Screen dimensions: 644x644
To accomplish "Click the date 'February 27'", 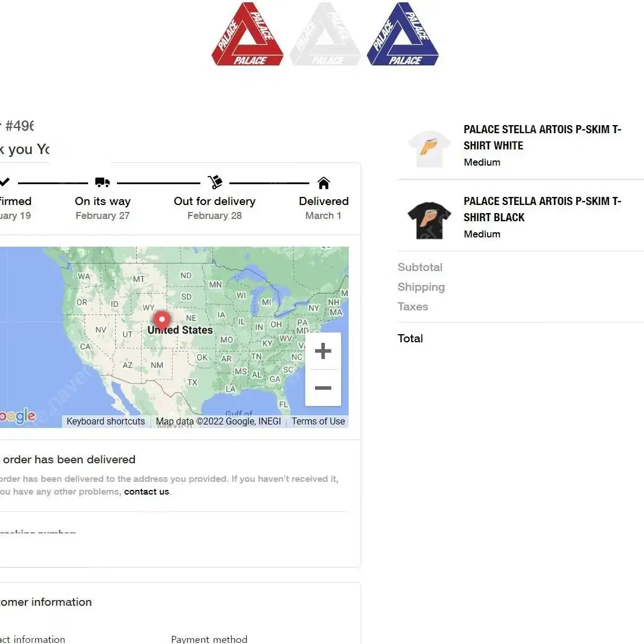I will pos(103,215).
